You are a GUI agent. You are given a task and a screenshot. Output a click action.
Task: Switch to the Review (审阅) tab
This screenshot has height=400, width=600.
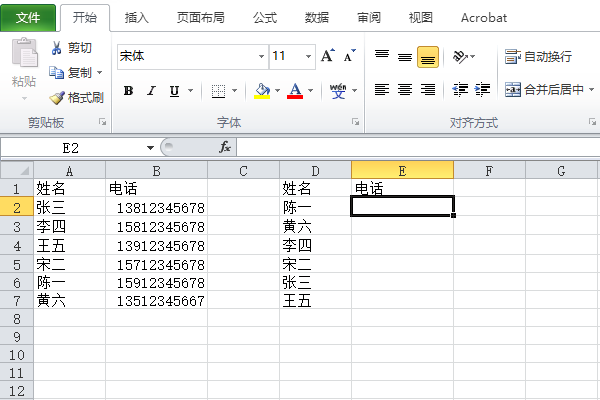click(x=369, y=18)
